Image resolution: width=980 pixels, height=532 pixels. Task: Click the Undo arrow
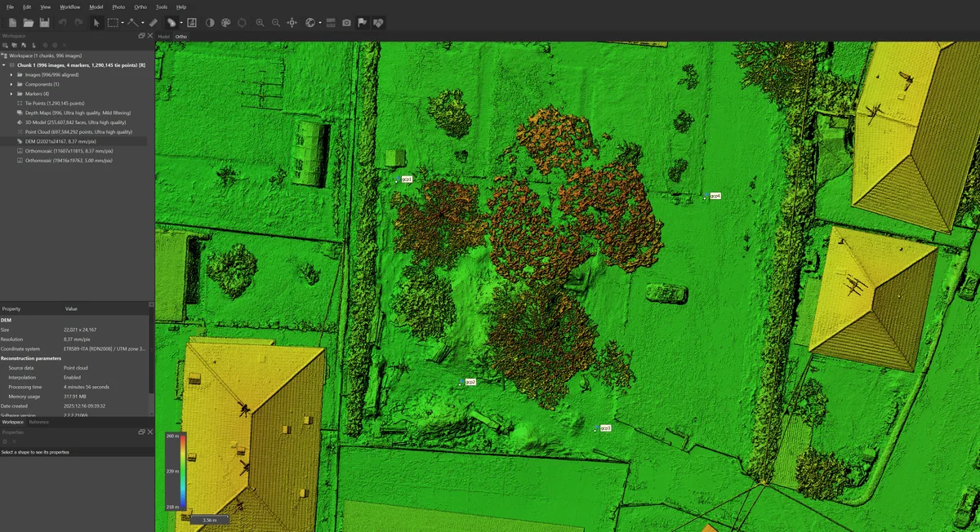pyautogui.click(x=62, y=23)
